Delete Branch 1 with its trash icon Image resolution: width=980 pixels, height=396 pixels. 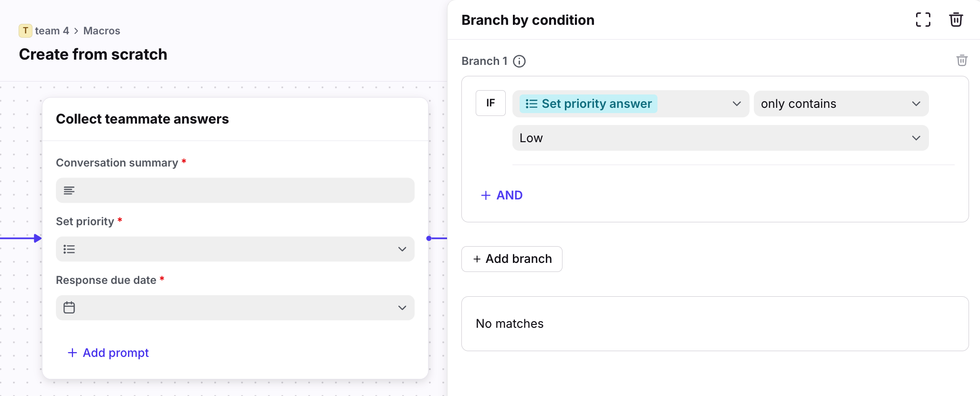pyautogui.click(x=962, y=61)
